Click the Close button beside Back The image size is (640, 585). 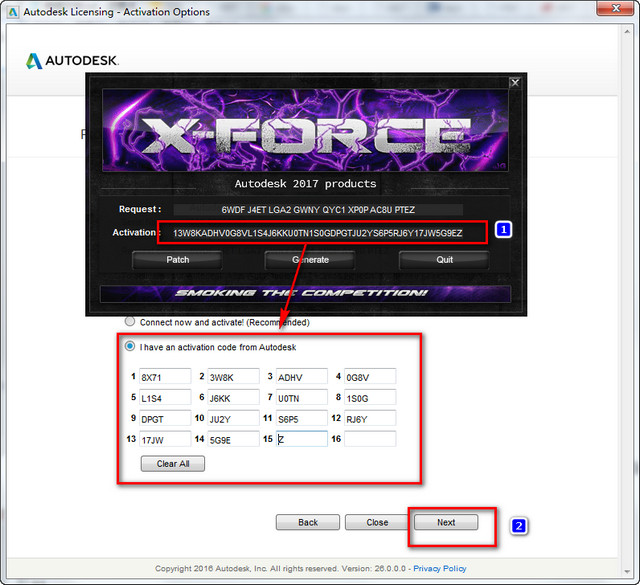(x=377, y=522)
